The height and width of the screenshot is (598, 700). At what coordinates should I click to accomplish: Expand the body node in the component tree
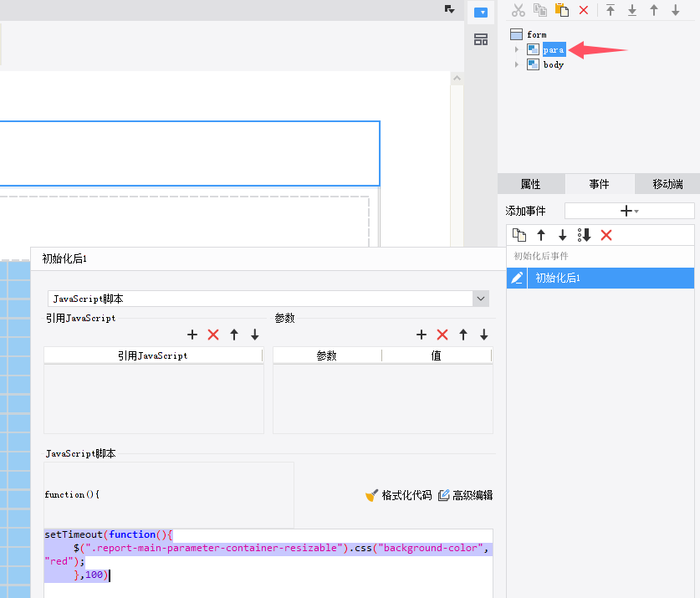(517, 65)
